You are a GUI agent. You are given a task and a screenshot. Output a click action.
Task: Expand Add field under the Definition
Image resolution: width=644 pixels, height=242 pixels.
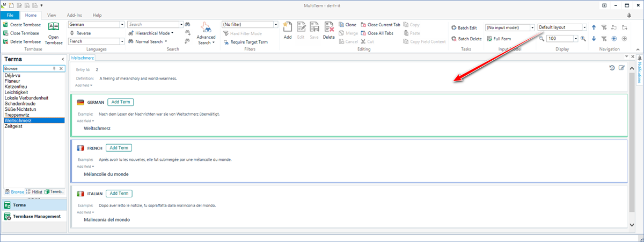[x=84, y=85]
